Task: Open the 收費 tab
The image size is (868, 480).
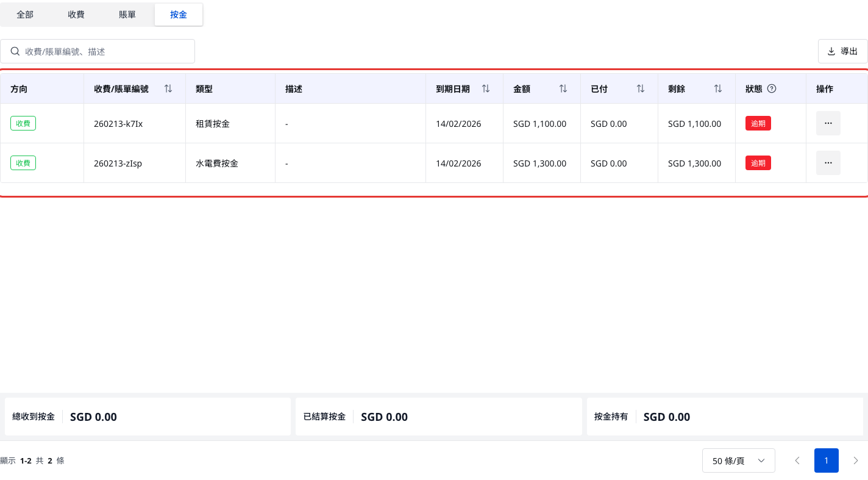Action: coord(76,15)
